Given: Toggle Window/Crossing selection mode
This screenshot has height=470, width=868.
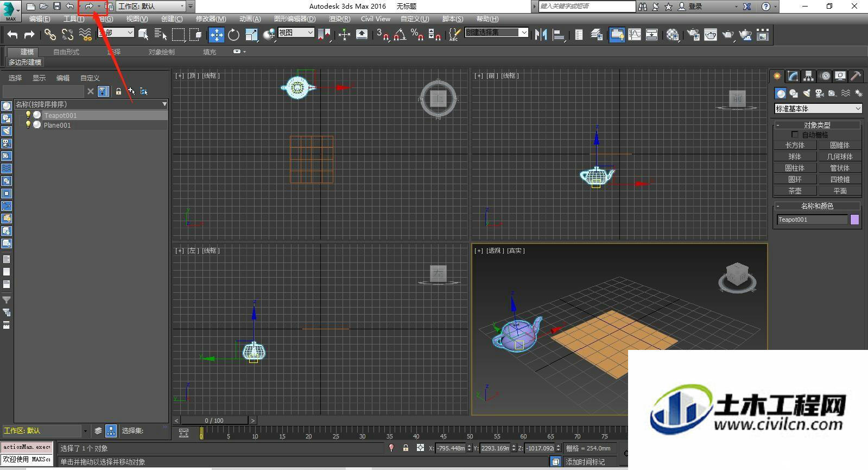Looking at the screenshot, I should point(195,35).
